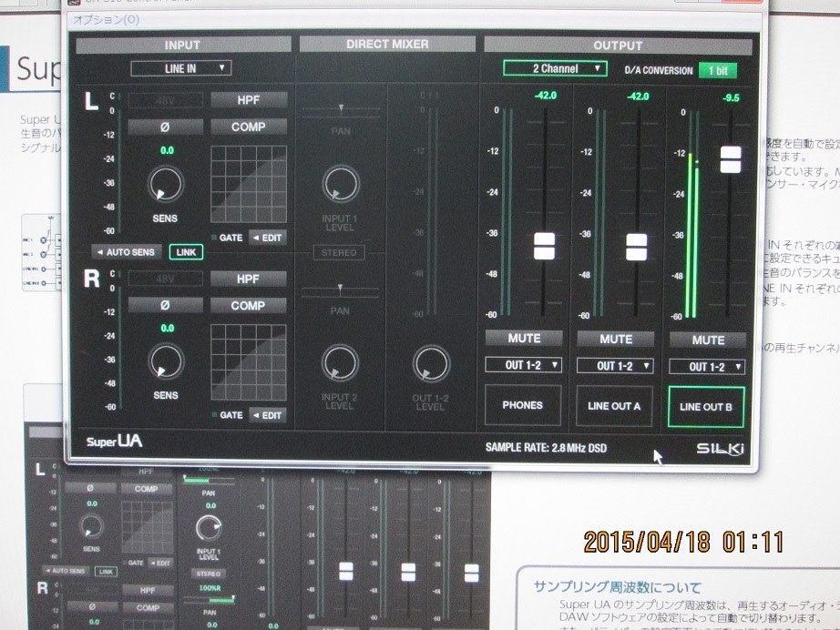This screenshot has width=840, height=630.
Task: Click the LINE OUT A fader handle
Action: pyautogui.click(x=637, y=248)
